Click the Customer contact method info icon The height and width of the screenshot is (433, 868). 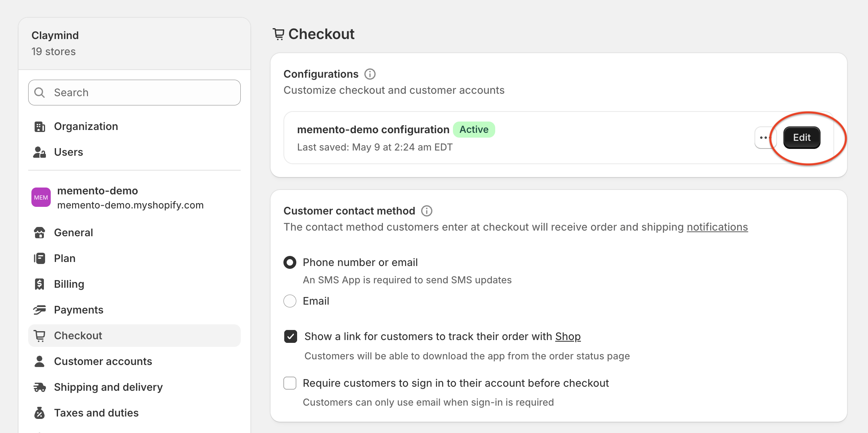(427, 211)
